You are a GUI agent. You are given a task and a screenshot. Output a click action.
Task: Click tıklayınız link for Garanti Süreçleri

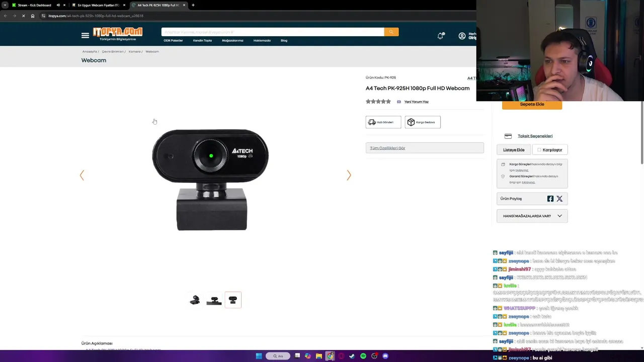point(528,183)
